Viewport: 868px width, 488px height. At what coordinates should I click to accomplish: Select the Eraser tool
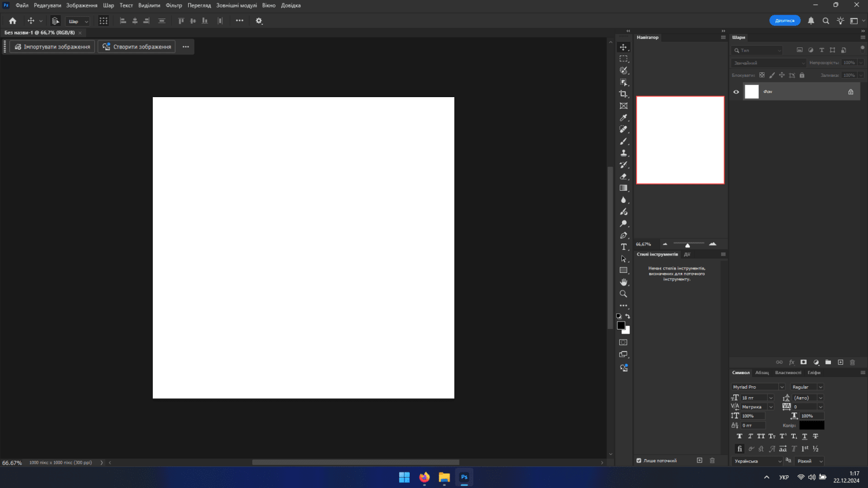click(623, 176)
